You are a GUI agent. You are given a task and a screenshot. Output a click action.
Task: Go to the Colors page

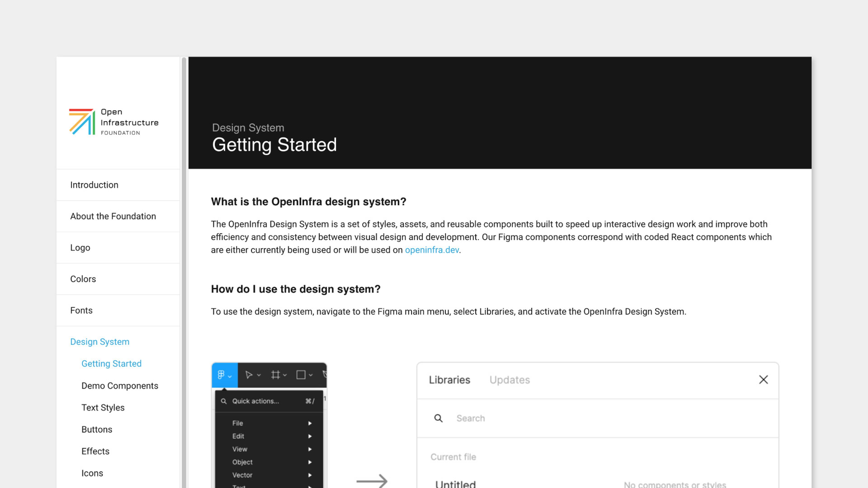pyautogui.click(x=83, y=279)
